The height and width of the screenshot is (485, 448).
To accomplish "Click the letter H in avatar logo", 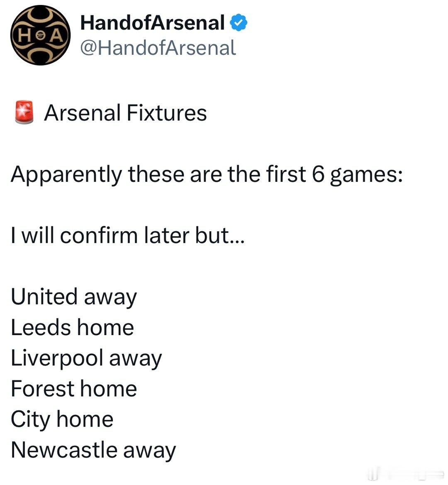I will pyautogui.click(x=25, y=36).
